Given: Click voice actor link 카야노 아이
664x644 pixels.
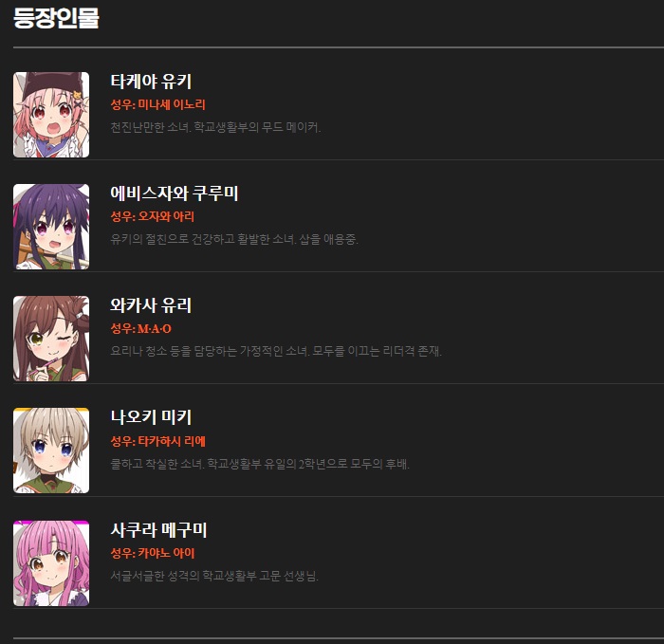Looking at the screenshot, I should coord(166,553).
